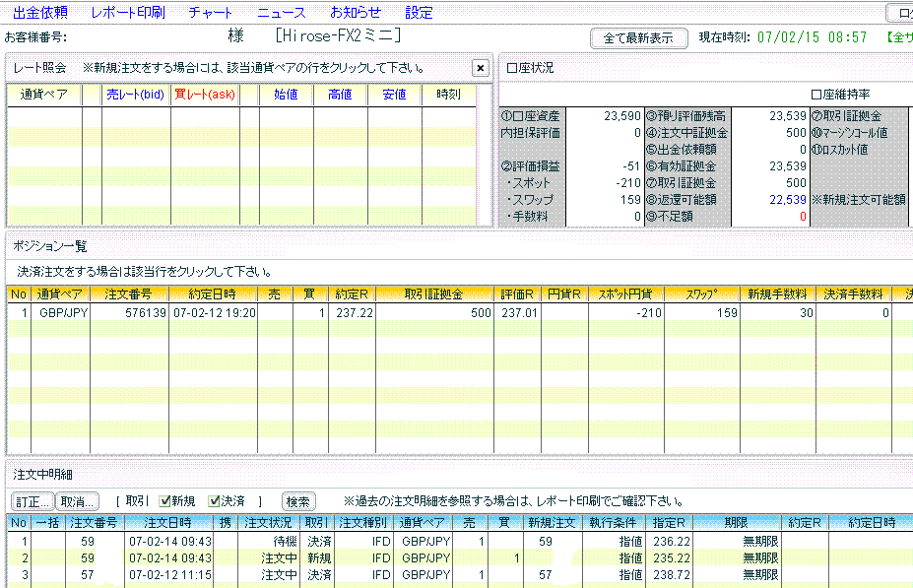The image size is (913, 588).
Task: Click the 一括 column header
Action: (x=47, y=522)
